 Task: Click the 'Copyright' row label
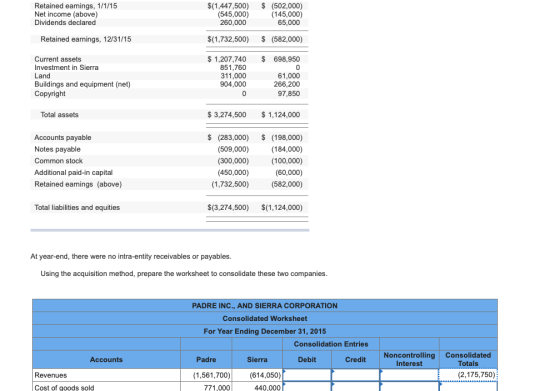(50, 94)
